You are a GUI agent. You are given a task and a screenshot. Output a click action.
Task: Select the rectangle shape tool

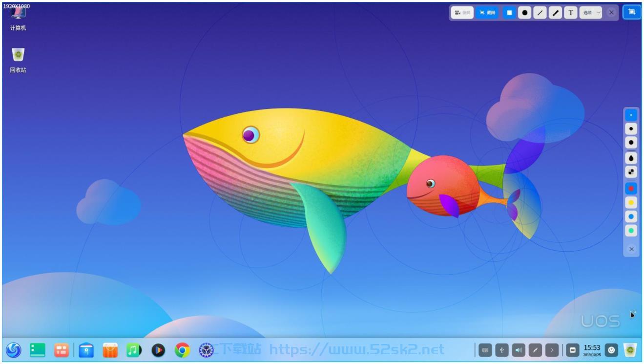[509, 13]
